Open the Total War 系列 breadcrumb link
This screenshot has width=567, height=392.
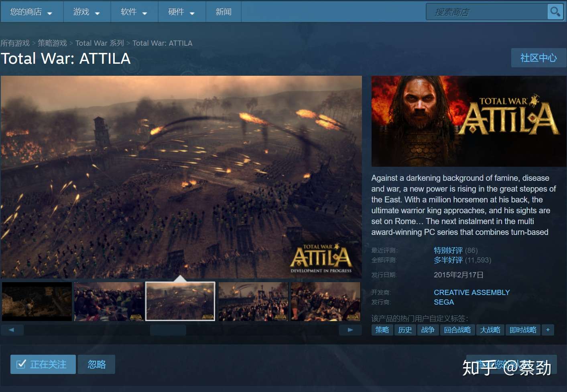click(100, 43)
